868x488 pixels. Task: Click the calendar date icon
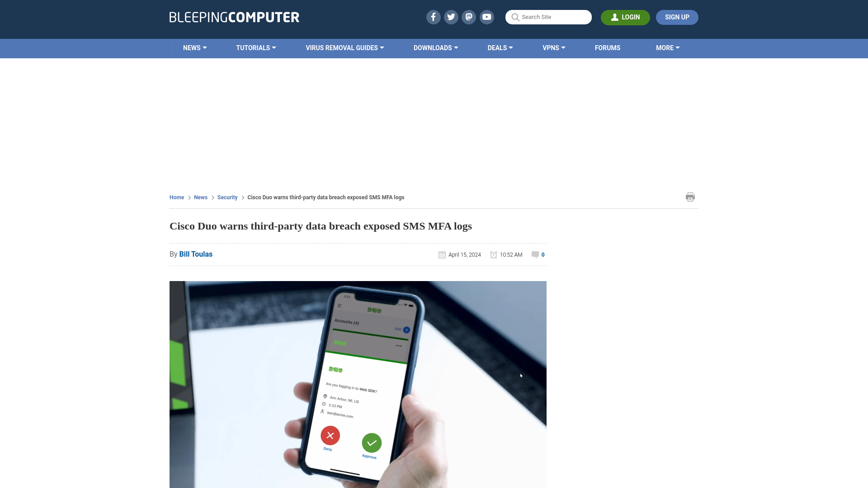(x=442, y=254)
